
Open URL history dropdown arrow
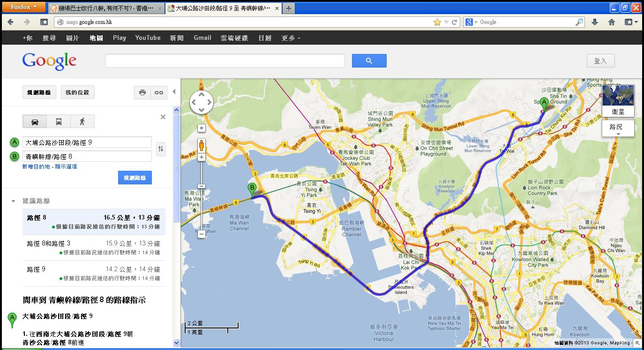pos(447,22)
